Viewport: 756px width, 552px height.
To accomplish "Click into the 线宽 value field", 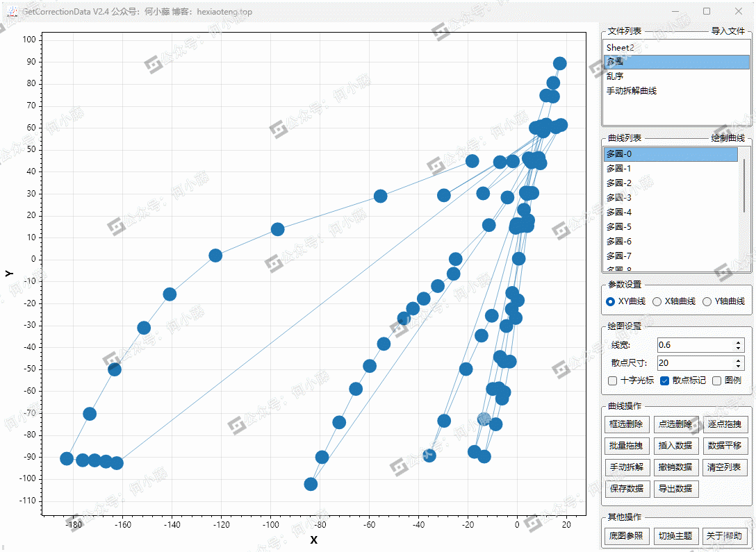I will tap(693, 345).
